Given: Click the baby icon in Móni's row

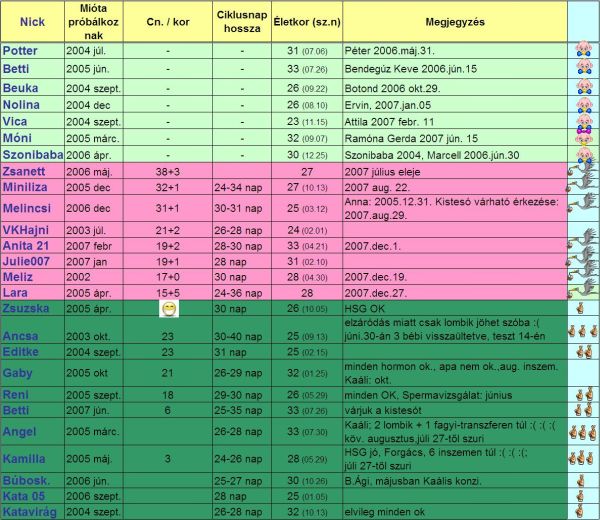Looking at the screenshot, I should (x=582, y=136).
